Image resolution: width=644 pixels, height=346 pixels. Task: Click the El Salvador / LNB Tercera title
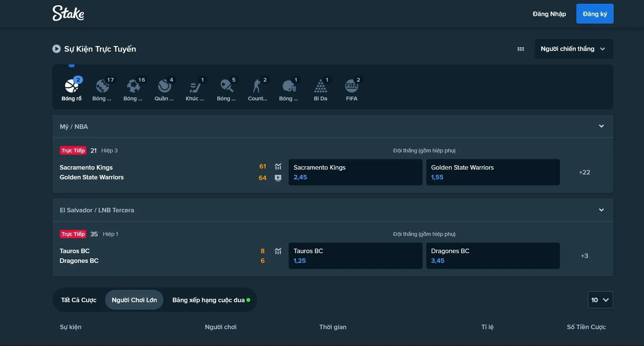(97, 210)
